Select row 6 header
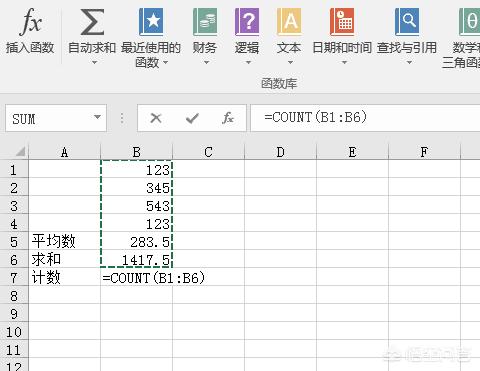This screenshot has width=480, height=371. (14, 260)
